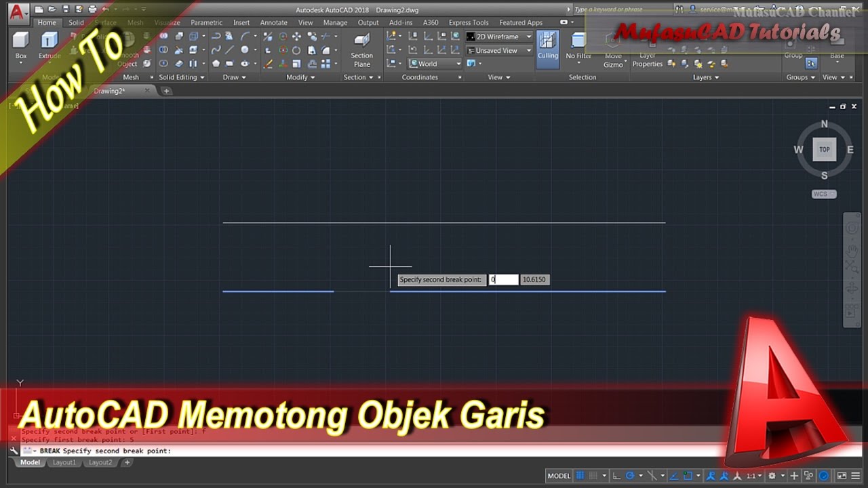The width and height of the screenshot is (868, 488).
Task: Open the AutoCAD application menu logo
Action: tap(19, 12)
